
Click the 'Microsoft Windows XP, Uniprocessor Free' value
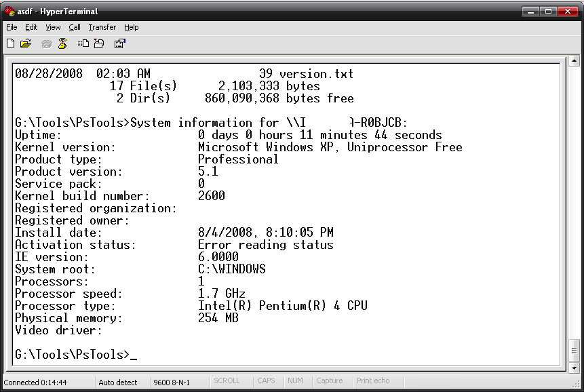point(330,147)
